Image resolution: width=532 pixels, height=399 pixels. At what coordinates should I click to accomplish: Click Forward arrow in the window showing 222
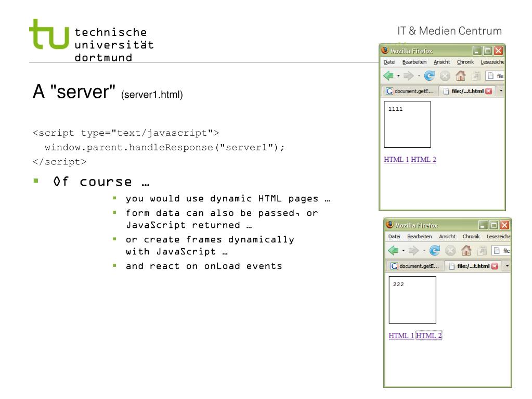[413, 250]
